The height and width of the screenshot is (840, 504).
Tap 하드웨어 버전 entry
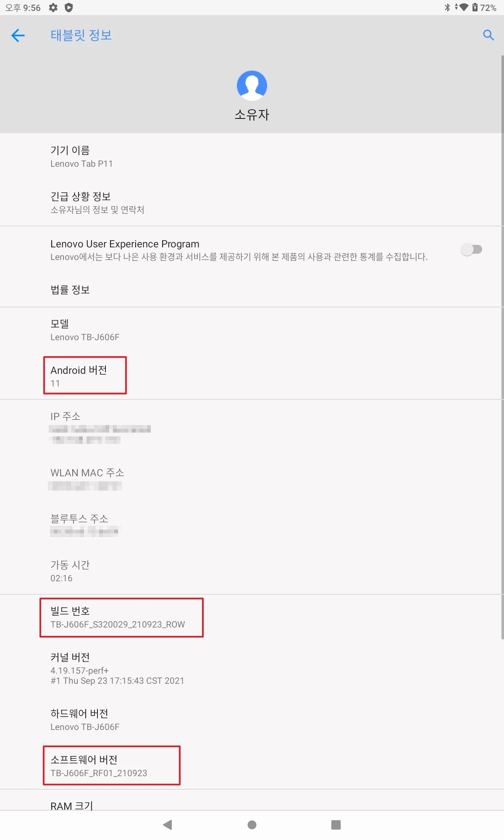(x=252, y=720)
